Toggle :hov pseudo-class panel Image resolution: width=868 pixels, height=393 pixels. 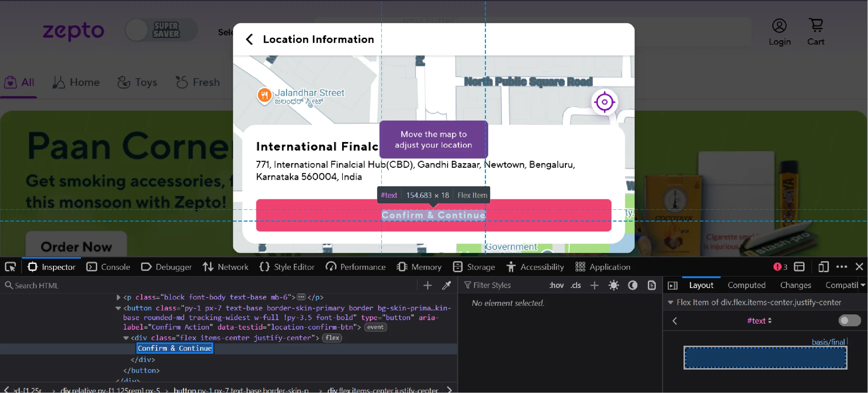coord(556,285)
